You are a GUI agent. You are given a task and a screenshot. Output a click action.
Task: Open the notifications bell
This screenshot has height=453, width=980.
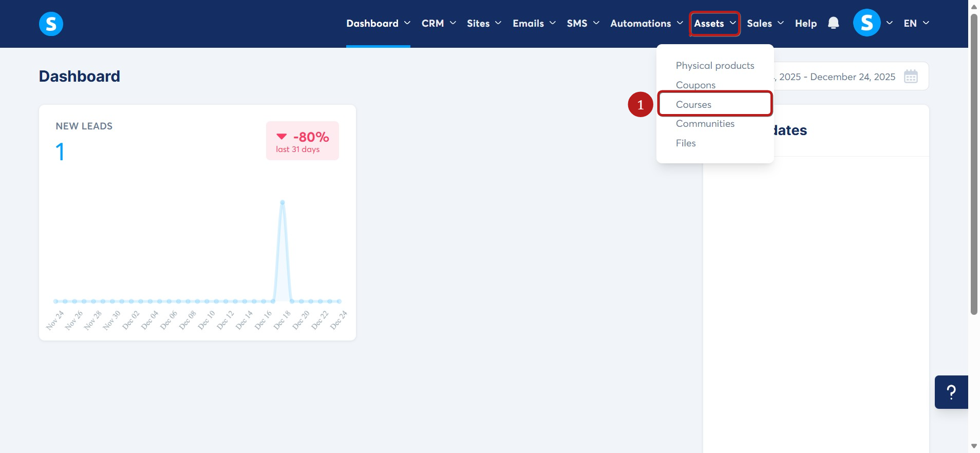click(x=833, y=23)
